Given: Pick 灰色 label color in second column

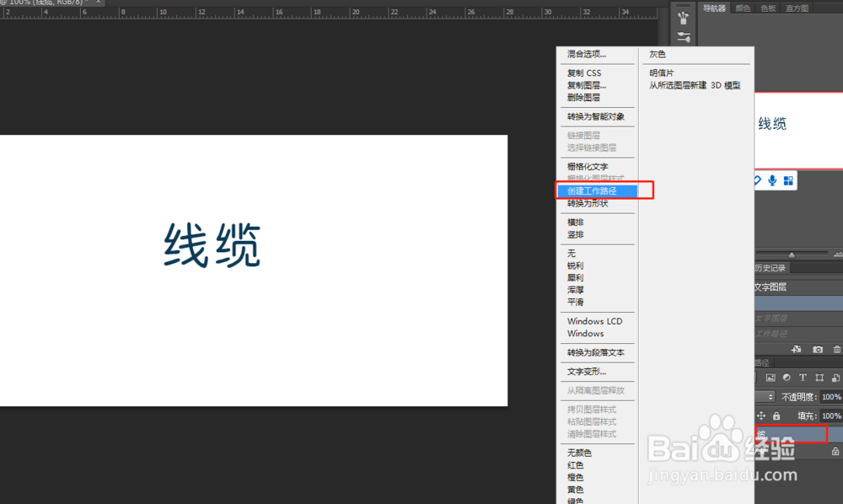Looking at the screenshot, I should coord(658,54).
